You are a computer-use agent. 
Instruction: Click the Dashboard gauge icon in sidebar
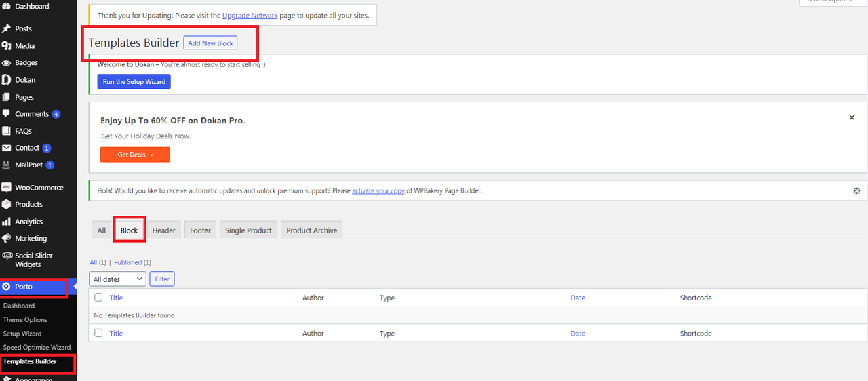[6, 7]
